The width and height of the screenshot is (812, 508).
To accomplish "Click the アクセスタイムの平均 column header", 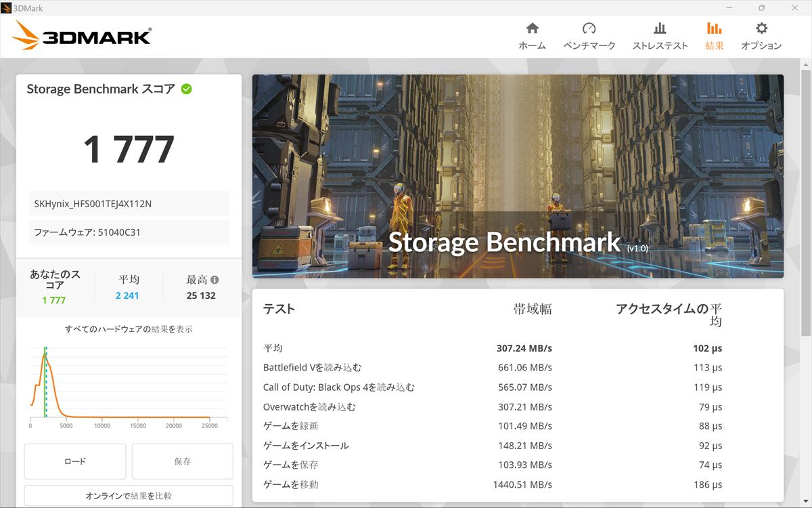I will pyautogui.click(x=669, y=315).
